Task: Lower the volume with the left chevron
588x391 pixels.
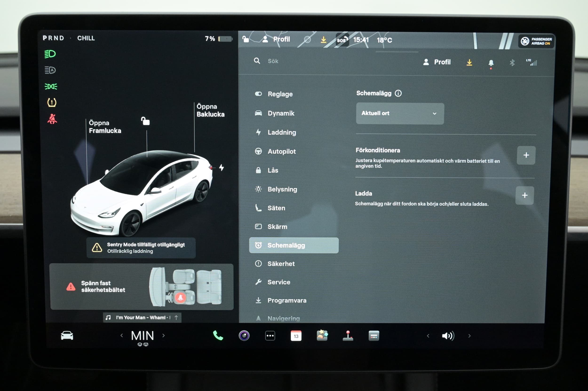Action: [428, 336]
